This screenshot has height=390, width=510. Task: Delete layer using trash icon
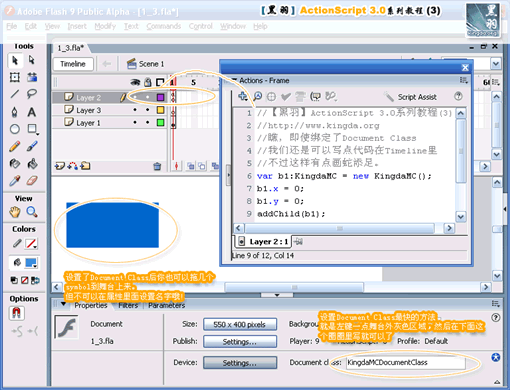pos(157,166)
